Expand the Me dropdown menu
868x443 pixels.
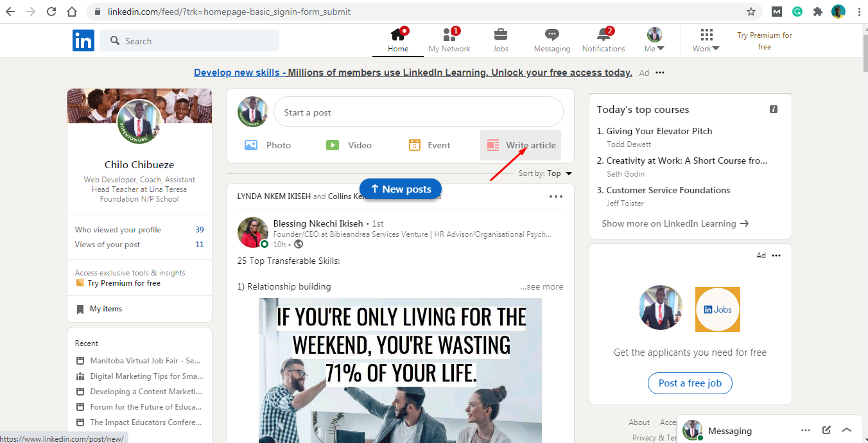click(x=654, y=40)
